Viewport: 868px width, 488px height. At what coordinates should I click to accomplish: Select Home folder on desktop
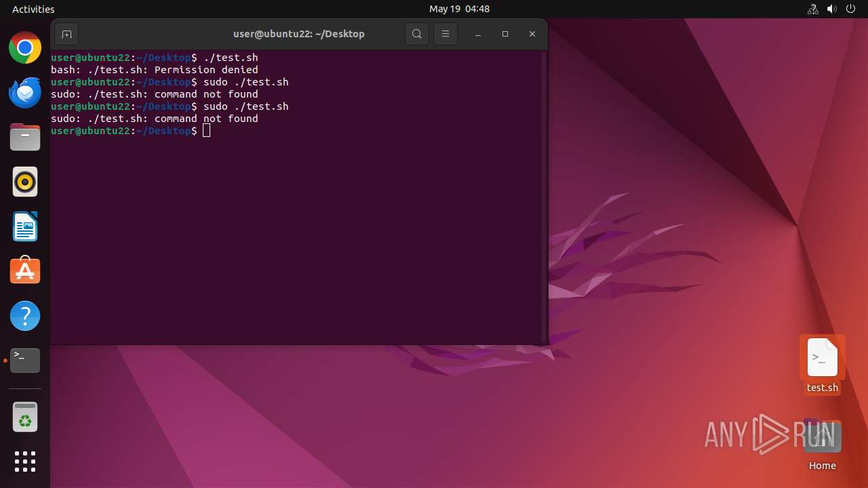822,445
